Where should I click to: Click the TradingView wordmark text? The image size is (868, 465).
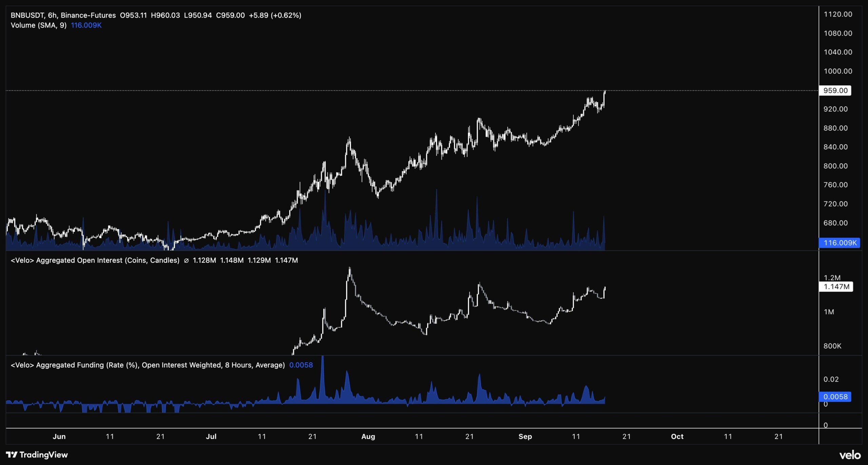(44, 455)
